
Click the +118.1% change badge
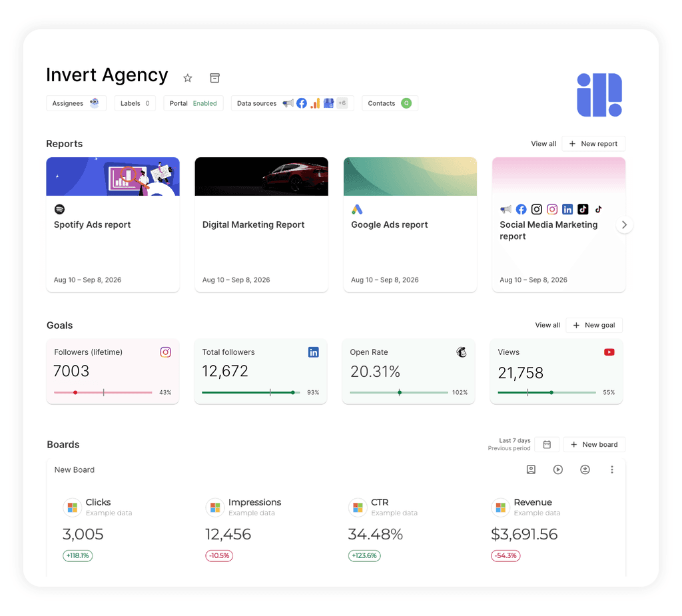click(78, 555)
